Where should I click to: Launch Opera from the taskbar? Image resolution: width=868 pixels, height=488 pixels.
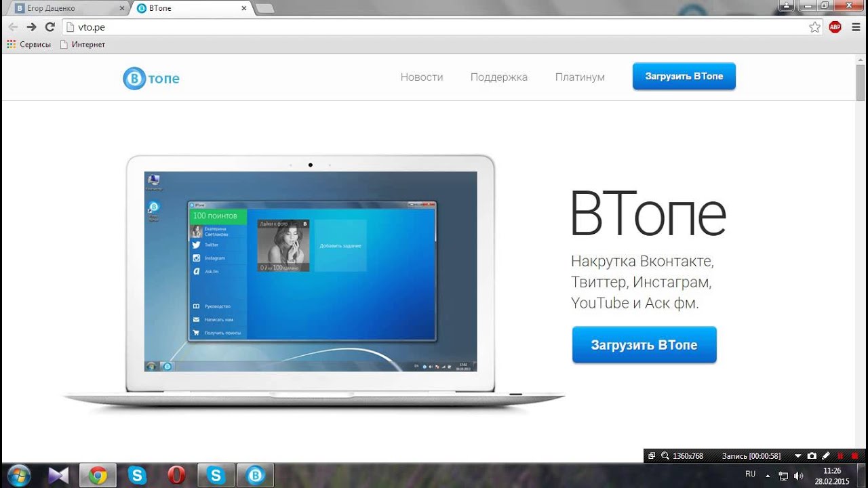pos(176,475)
